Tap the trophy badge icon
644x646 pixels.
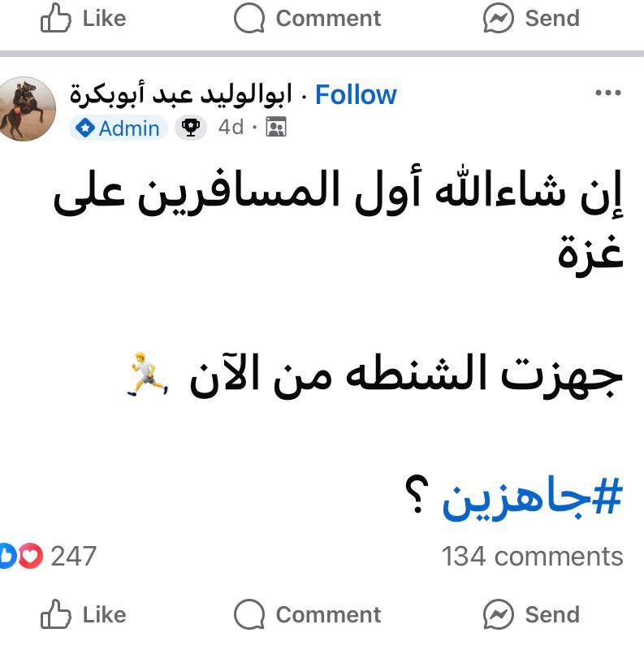point(191,128)
